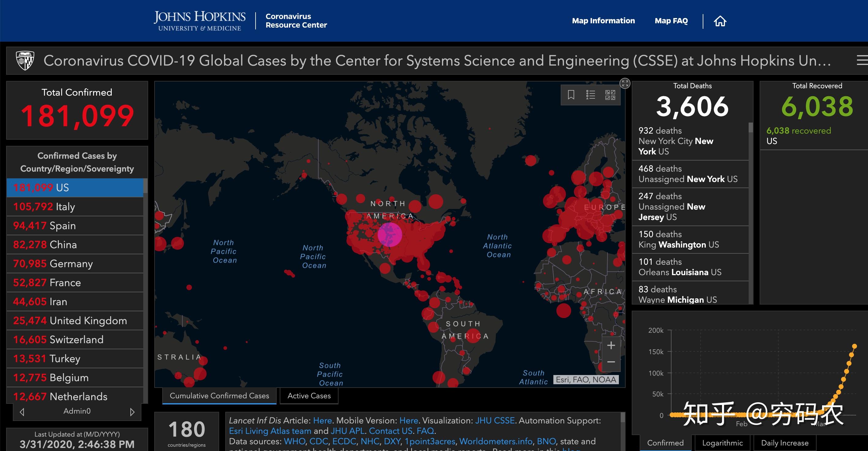
Task: Open Esri Living Atlas team link
Action: tap(270, 431)
